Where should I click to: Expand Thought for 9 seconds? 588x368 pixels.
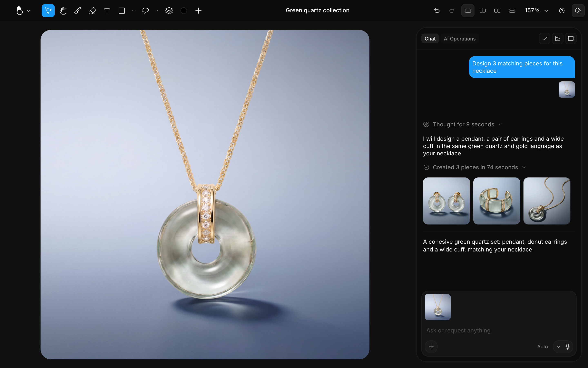tap(462, 124)
